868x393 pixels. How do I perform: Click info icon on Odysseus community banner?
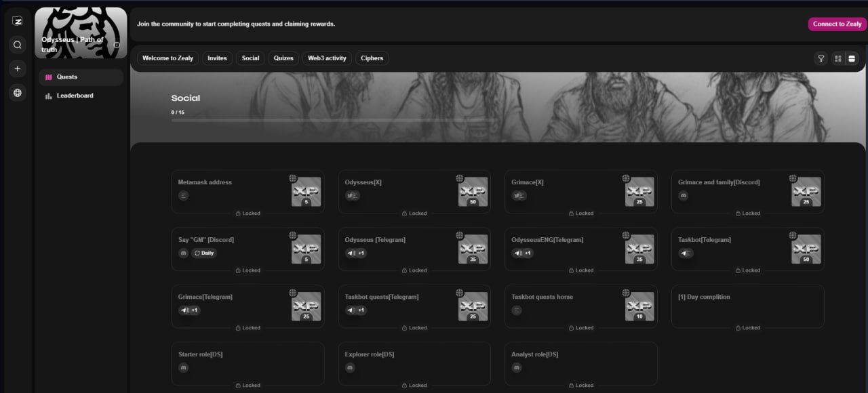point(117,45)
